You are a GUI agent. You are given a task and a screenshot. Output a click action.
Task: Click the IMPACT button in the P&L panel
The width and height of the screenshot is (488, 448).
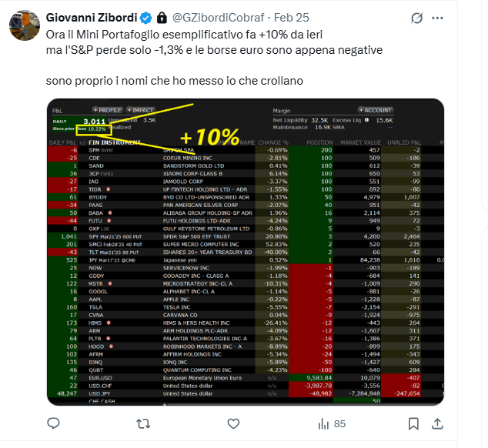[x=141, y=110]
